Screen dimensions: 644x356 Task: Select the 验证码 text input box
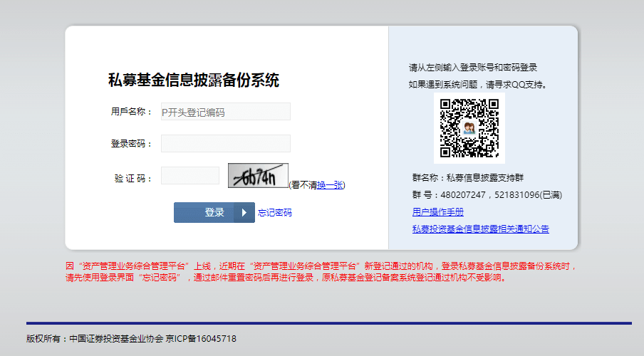(x=189, y=176)
